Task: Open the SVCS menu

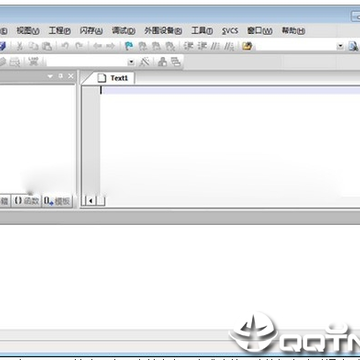Action: 230,31
